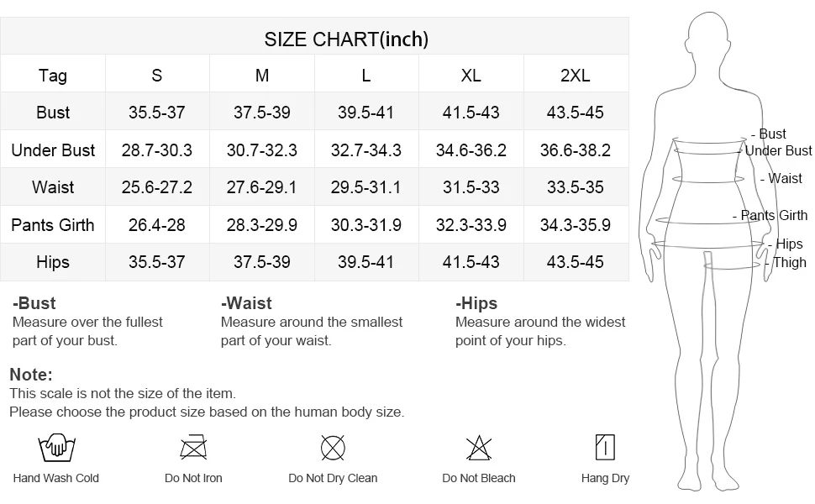Click the Do Not Iron icon
The width and height of the screenshot is (815, 504).
coord(193,448)
